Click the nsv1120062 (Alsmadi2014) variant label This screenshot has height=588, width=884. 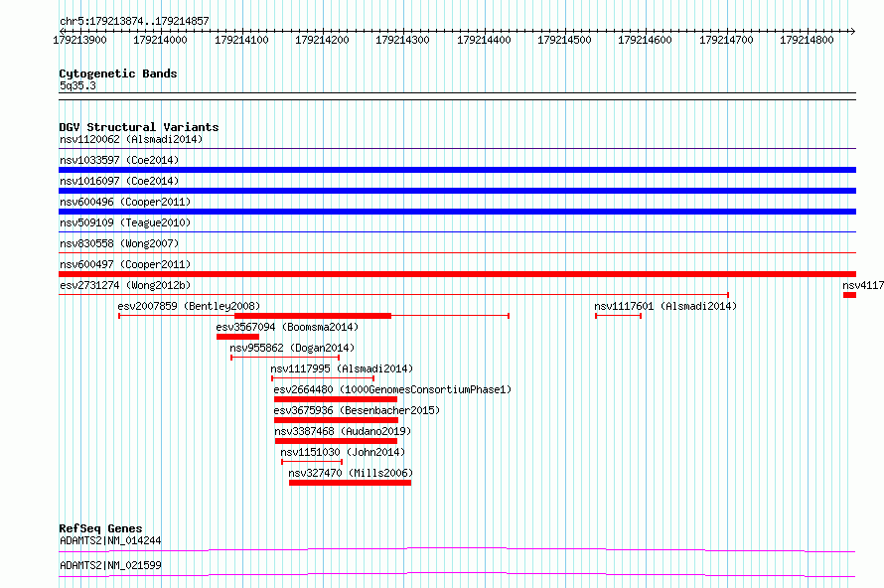point(131,139)
